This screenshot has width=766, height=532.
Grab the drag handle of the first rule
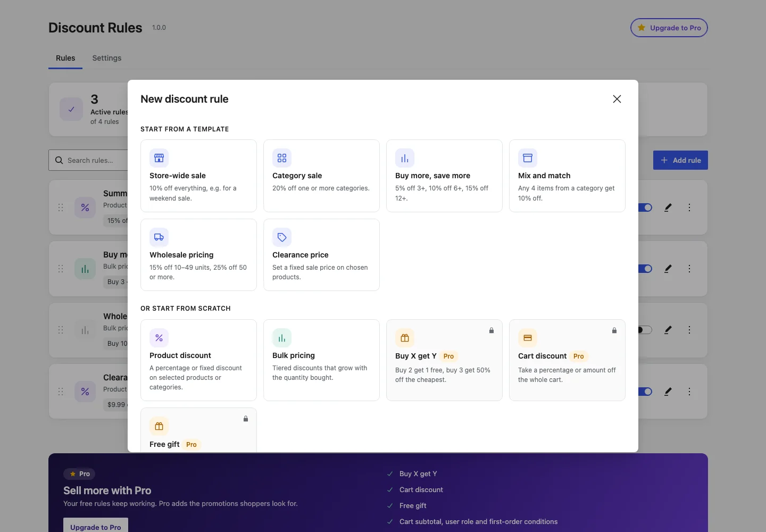pyautogui.click(x=61, y=207)
